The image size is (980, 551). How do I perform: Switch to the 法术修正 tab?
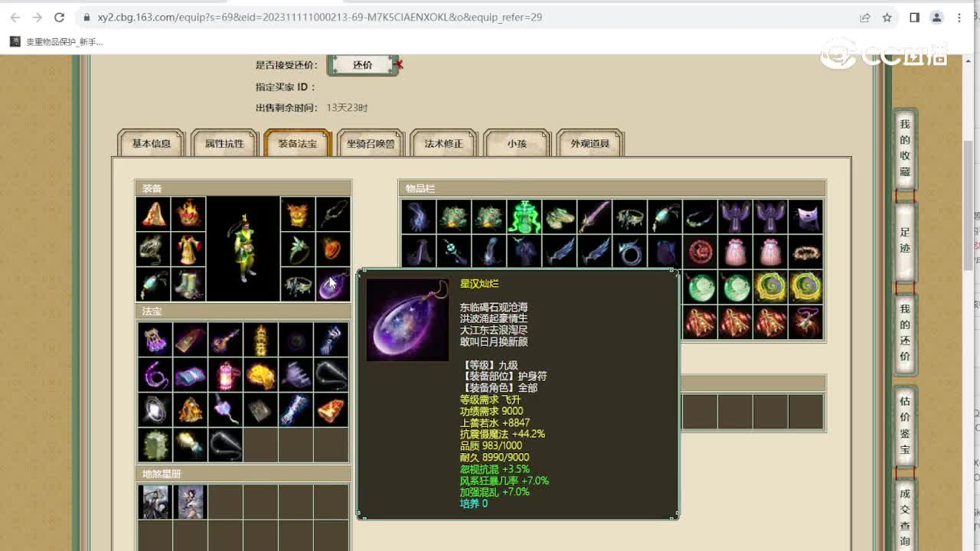tap(444, 143)
